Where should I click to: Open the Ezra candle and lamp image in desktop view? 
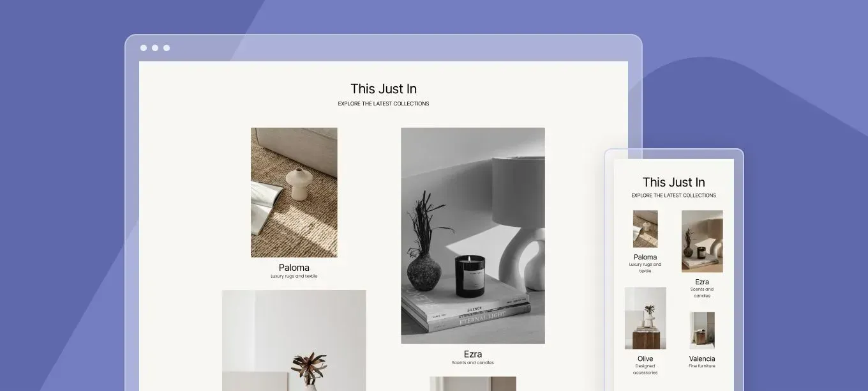[473, 236]
